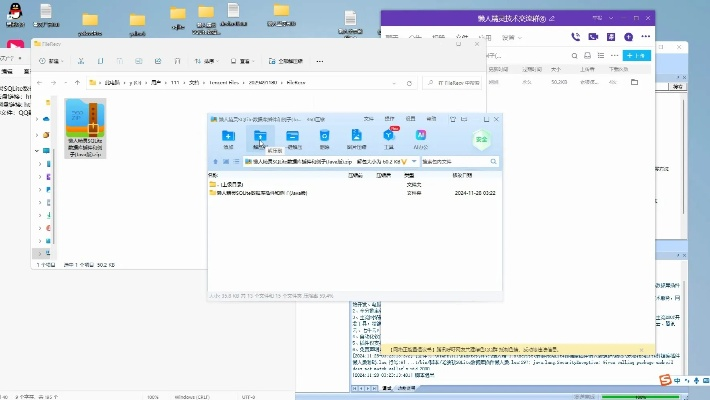Click the archive search input field
This screenshot has width=710, height=400.
click(x=455, y=161)
